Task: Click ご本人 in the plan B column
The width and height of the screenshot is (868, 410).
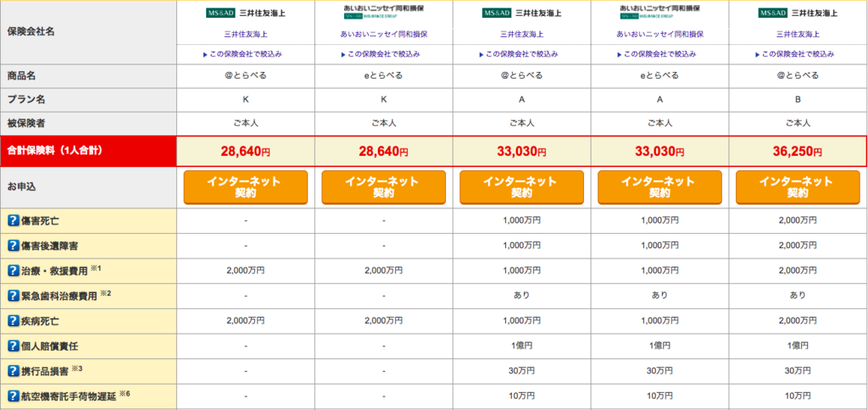Action: 798,124
